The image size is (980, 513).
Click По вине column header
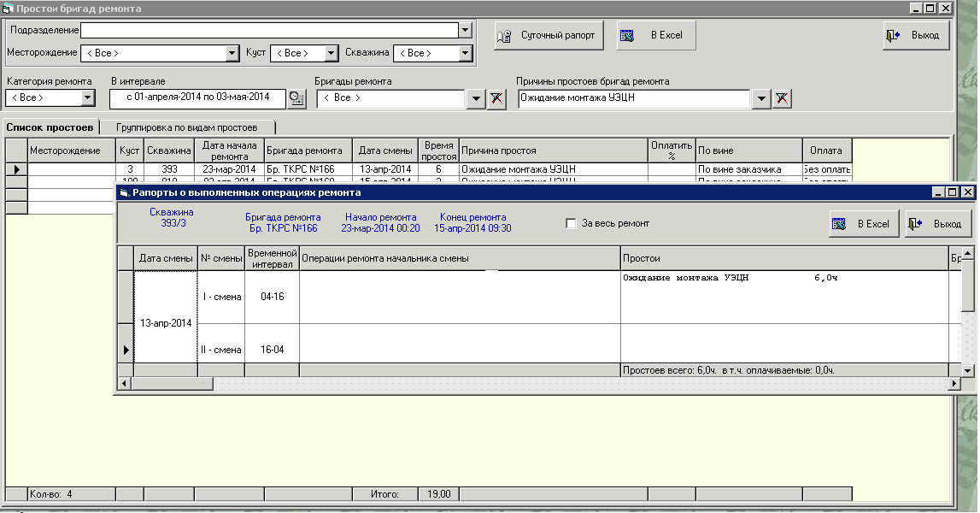pos(749,150)
